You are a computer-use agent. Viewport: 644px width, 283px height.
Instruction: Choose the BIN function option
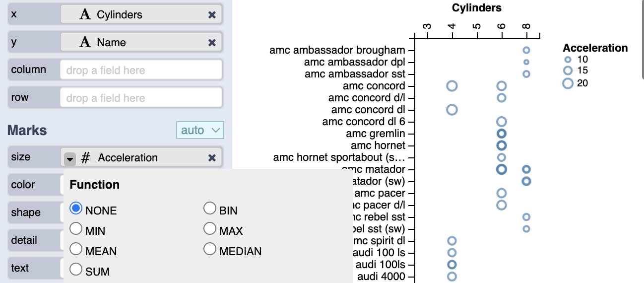pyautogui.click(x=210, y=209)
